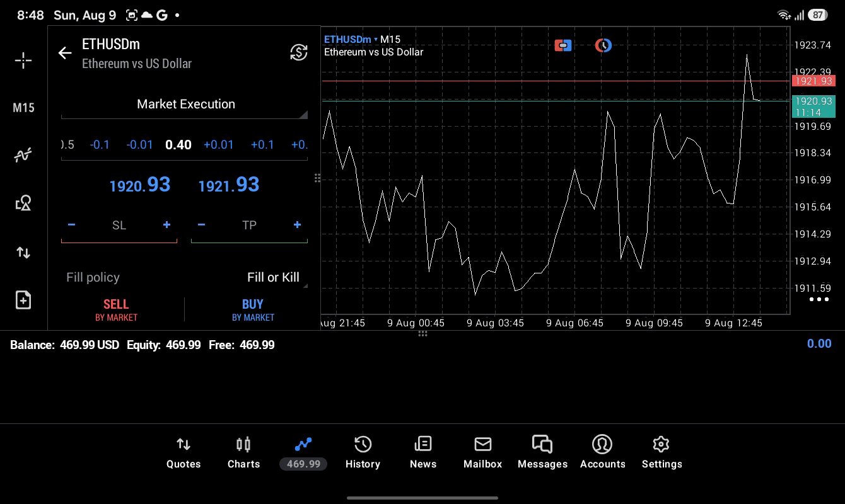Expand the Market Execution order type dropdown
845x504 pixels.
click(185, 105)
